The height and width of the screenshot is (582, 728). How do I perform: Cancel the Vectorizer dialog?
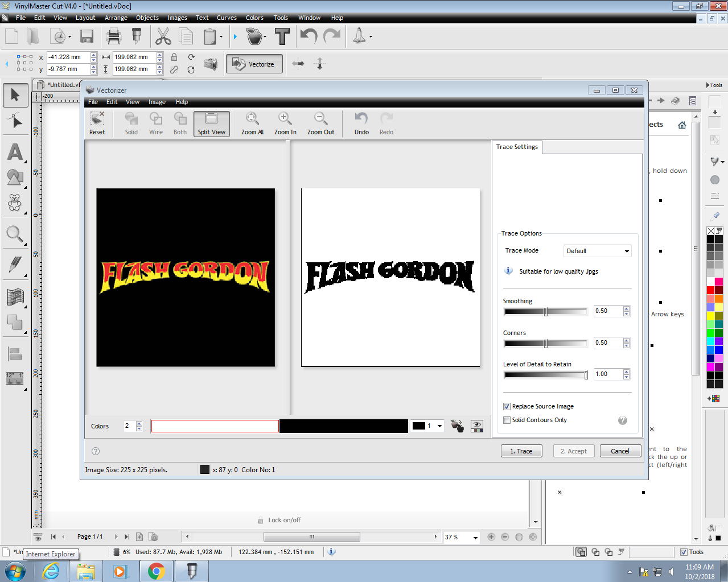(x=620, y=451)
